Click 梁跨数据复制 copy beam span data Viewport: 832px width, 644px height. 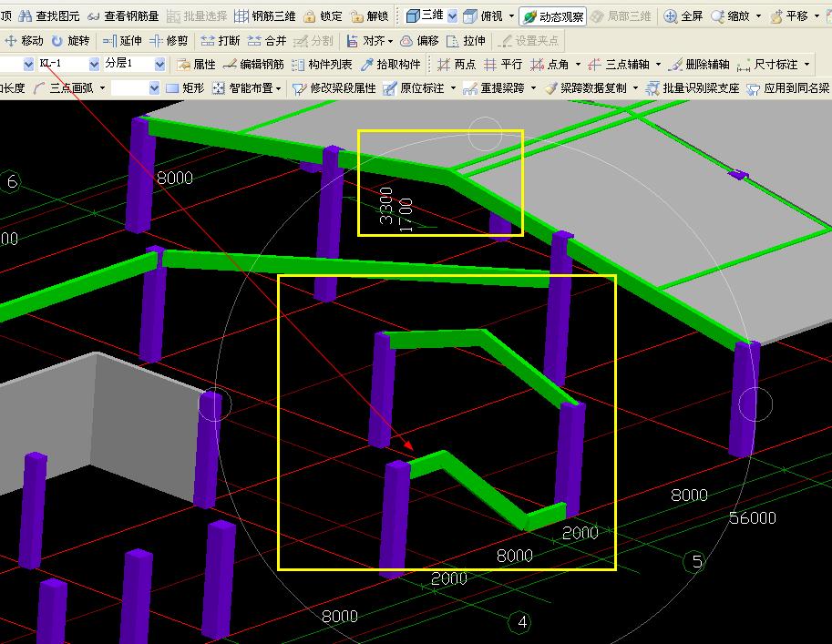pos(585,88)
